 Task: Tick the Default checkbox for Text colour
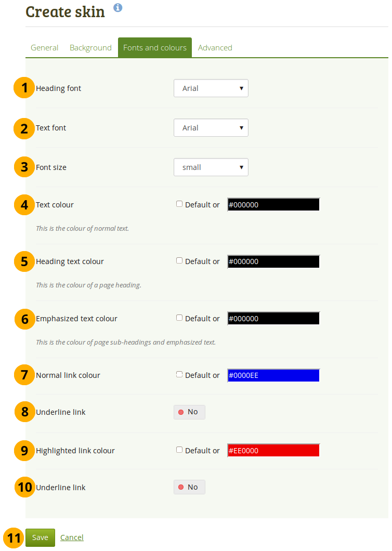coord(179,204)
